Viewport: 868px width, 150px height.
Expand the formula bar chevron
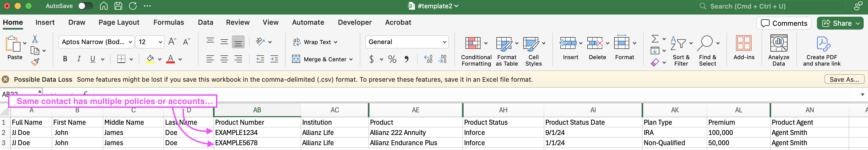862,94
